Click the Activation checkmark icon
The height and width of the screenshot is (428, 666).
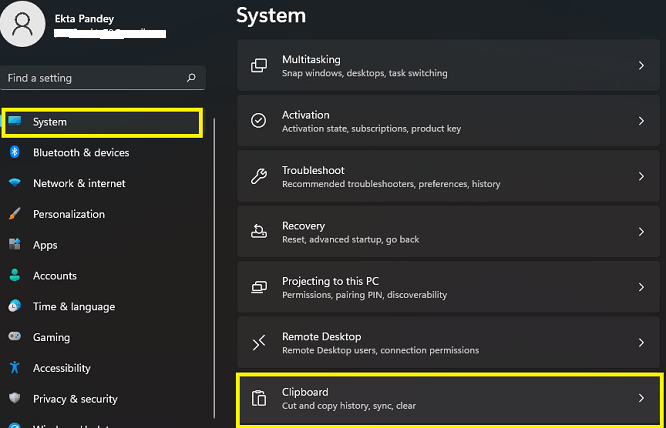259,121
